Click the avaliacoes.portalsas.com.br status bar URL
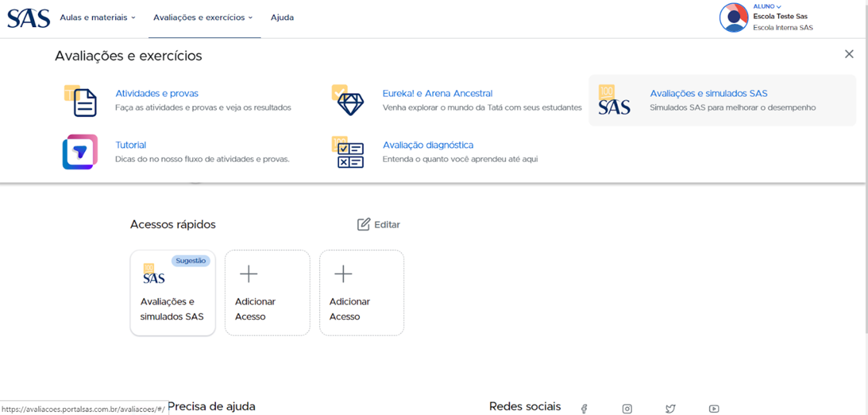 point(84,409)
